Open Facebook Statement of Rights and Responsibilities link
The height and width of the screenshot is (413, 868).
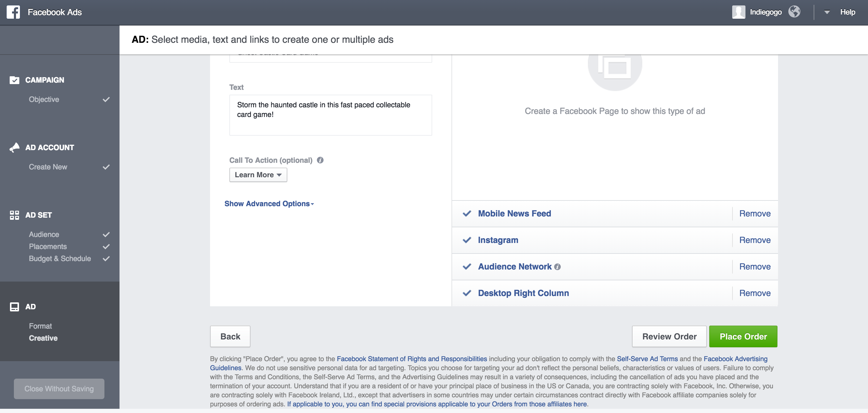[412, 359]
